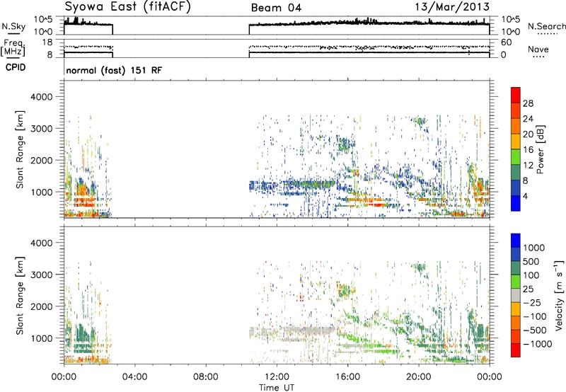Click the green patch near 16:00 in power panel
The width and height of the screenshot is (566, 392).
[345, 145]
